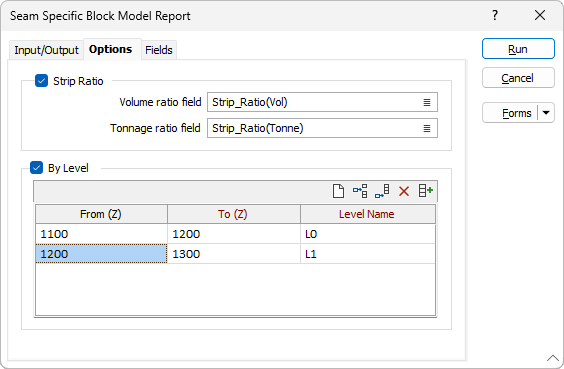Open list picker for Volume ratio field
This screenshot has height=369, width=564.
(x=427, y=102)
